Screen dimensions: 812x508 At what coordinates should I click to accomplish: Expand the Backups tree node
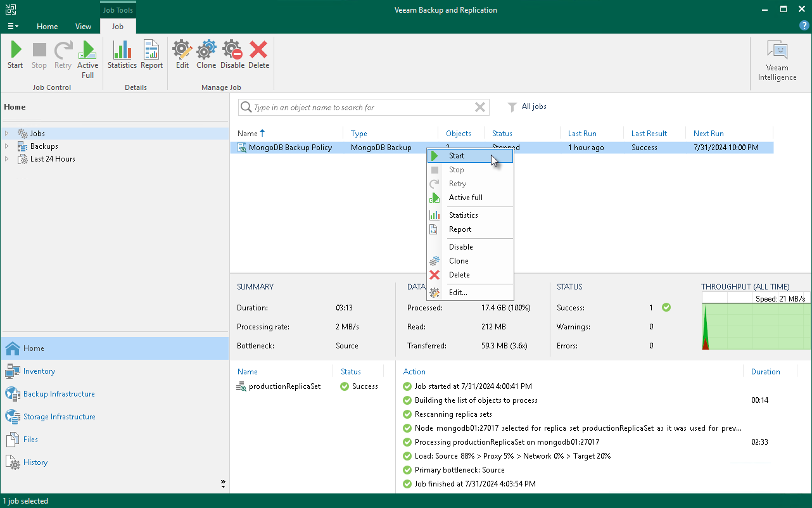click(x=7, y=146)
